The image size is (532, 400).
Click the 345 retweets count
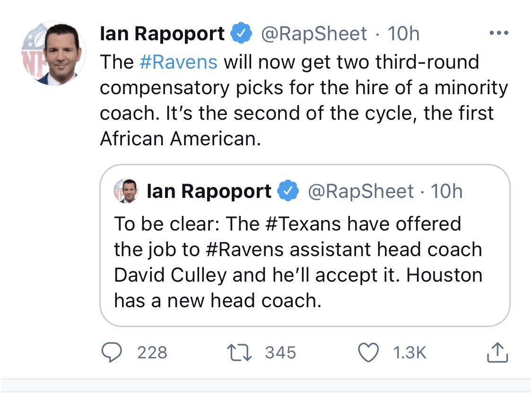[x=280, y=353]
